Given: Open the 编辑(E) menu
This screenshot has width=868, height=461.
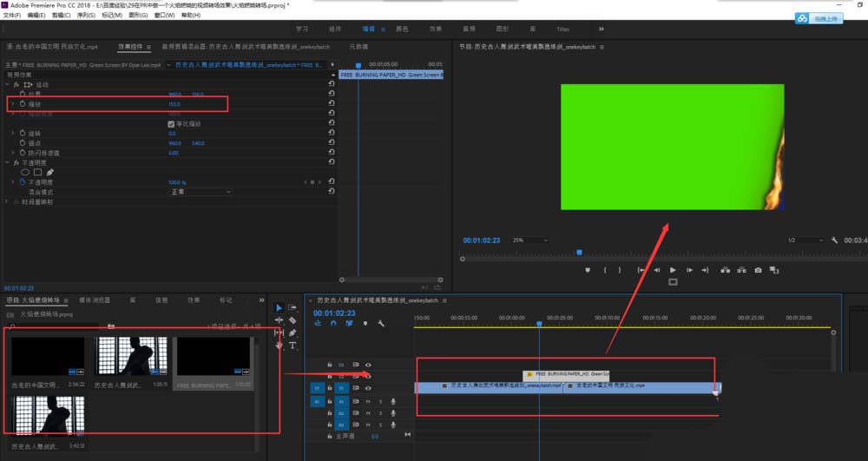Looking at the screenshot, I should click(x=36, y=16).
